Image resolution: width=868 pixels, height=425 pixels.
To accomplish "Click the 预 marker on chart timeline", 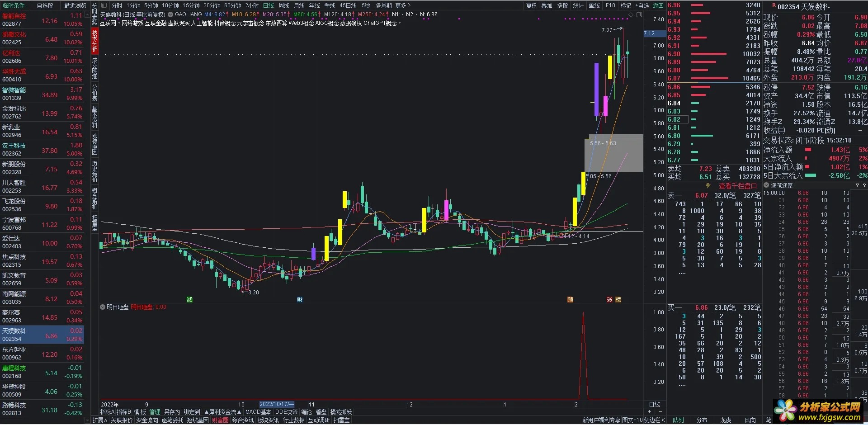I will (x=571, y=300).
